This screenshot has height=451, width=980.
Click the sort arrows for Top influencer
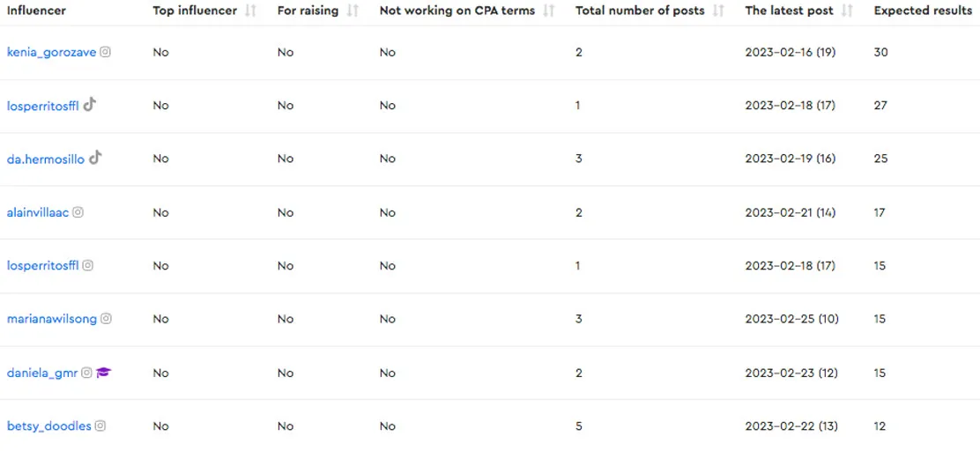pos(251,11)
